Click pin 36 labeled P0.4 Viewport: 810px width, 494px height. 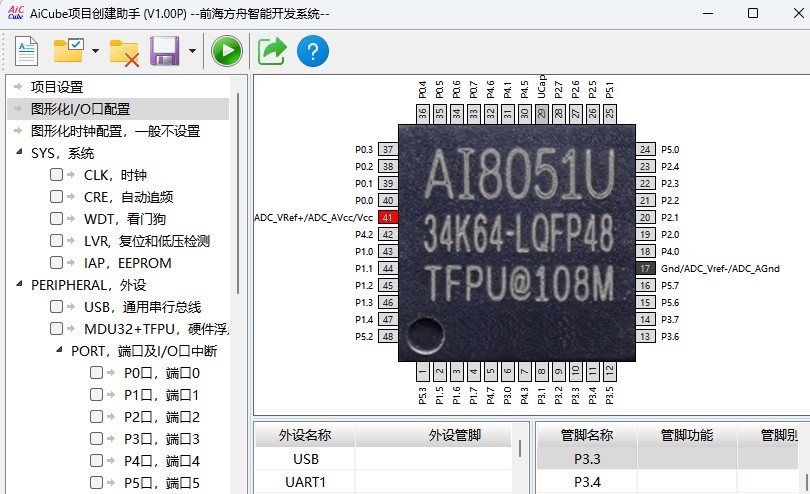pyautogui.click(x=423, y=114)
